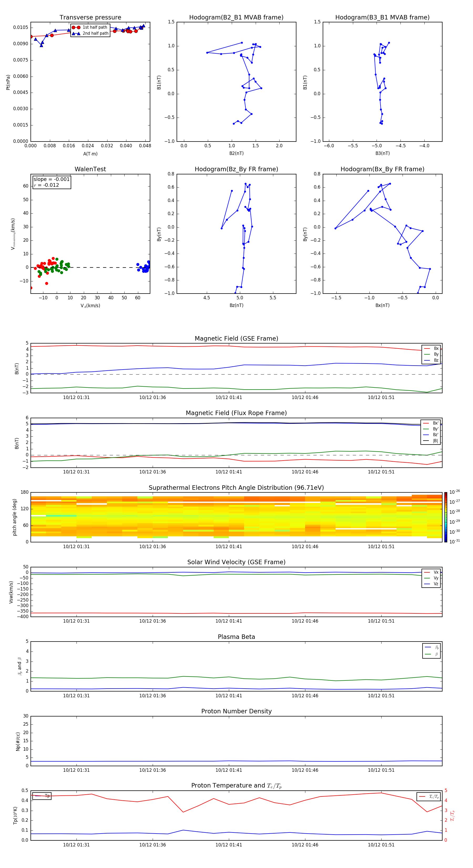Click the Suprathermal Electrons Pitch Angle Distribution title
Viewport: 473px width, 868px height.
236,488
